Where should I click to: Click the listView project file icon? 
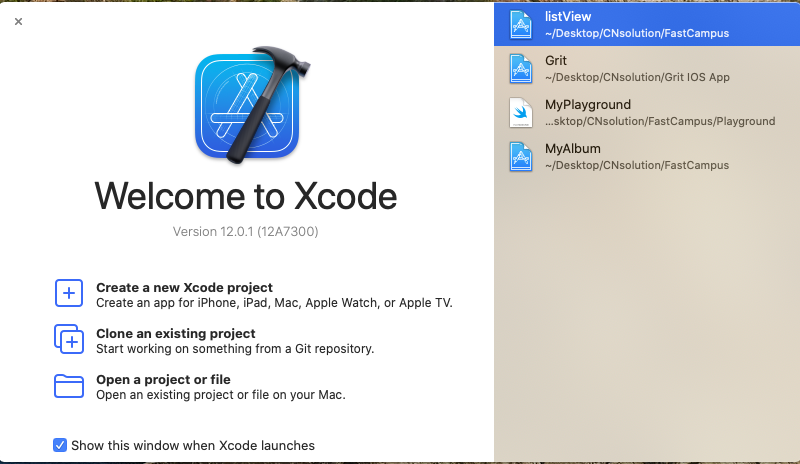click(x=520, y=25)
